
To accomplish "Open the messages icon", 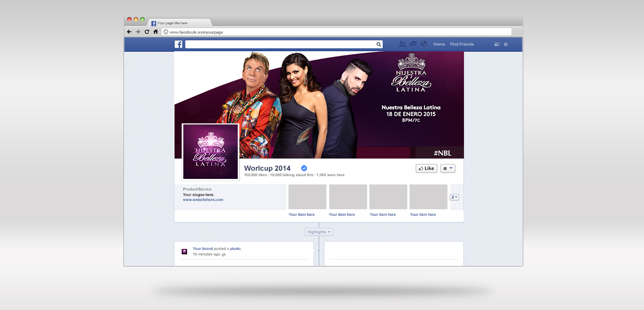I will 413,44.
